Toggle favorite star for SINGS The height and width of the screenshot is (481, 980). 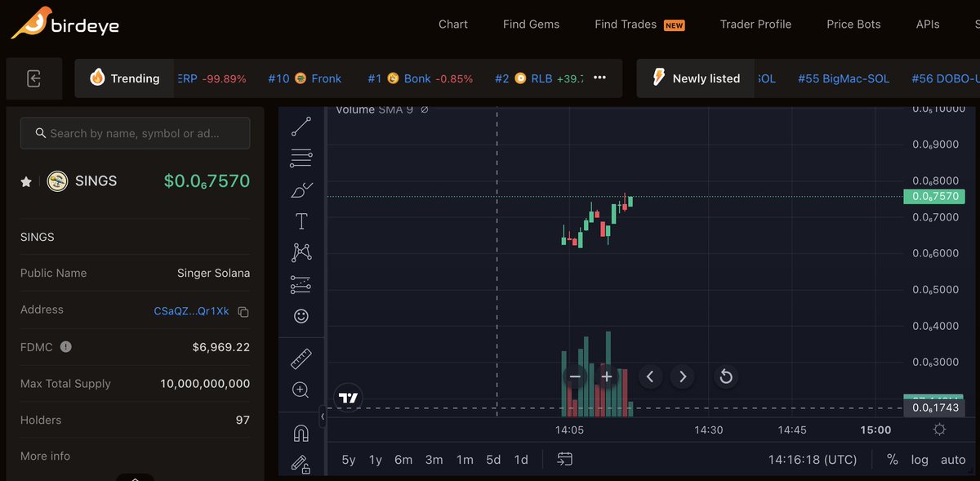pos(26,181)
